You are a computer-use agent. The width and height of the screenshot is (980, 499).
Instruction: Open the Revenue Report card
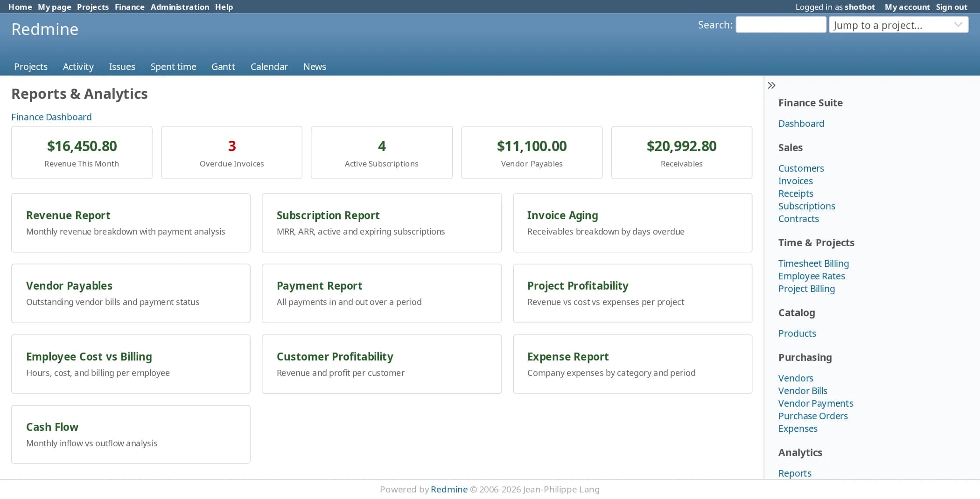point(131,223)
